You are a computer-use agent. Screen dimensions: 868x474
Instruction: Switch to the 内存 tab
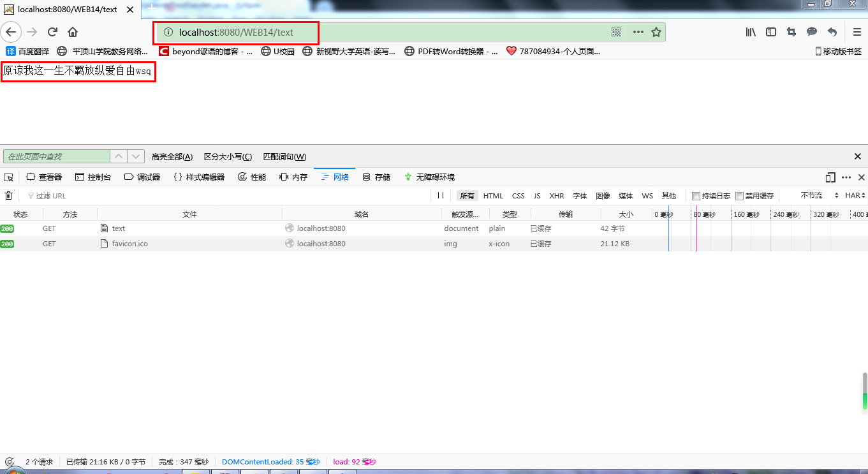pyautogui.click(x=293, y=177)
